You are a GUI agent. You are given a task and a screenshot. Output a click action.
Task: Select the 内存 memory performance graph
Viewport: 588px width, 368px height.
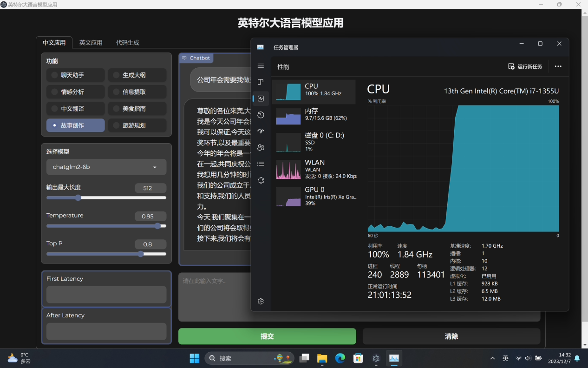[314, 115]
